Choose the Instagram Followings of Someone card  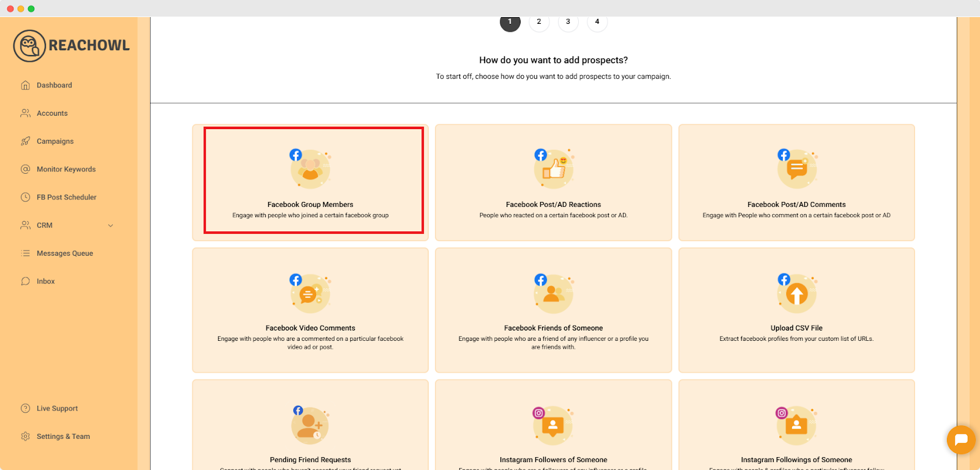(x=797, y=425)
